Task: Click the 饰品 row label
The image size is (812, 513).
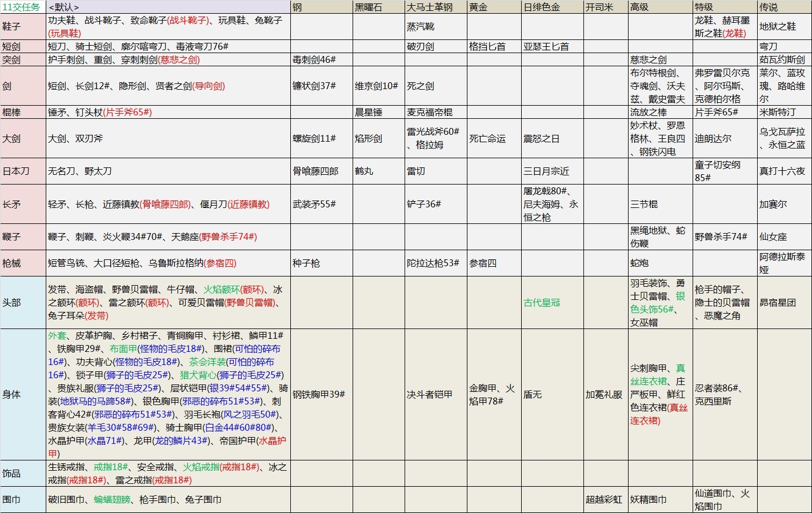Action: 11,473
